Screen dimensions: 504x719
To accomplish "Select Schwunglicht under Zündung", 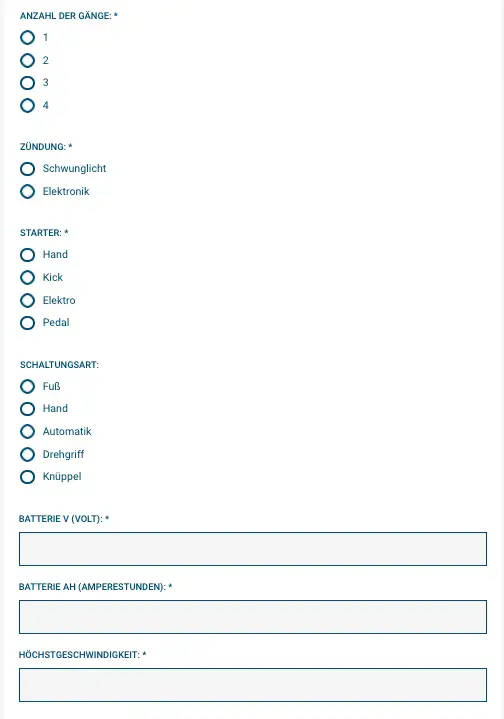I will click(28, 169).
